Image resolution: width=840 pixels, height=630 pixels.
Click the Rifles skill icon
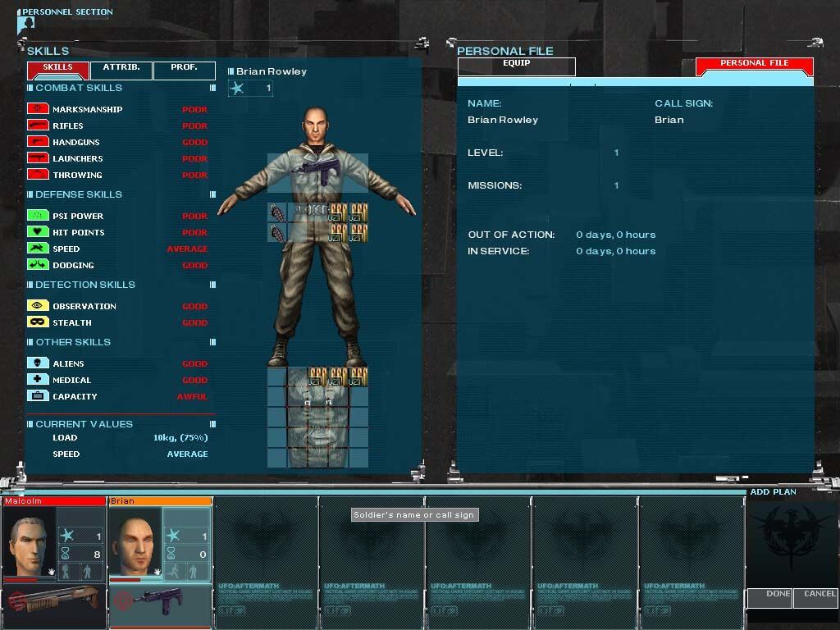[x=38, y=126]
